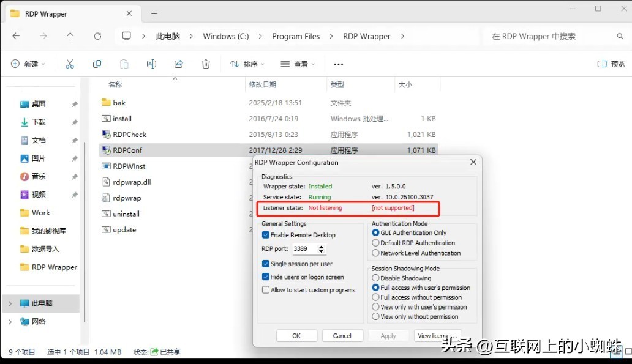The height and width of the screenshot is (364, 632).
Task: Open the three-dots more options menu
Action: pos(339,64)
